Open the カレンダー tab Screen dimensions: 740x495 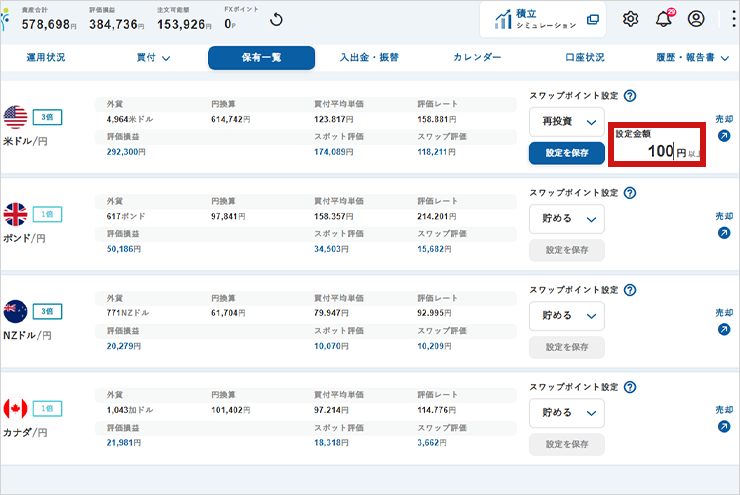(x=477, y=58)
